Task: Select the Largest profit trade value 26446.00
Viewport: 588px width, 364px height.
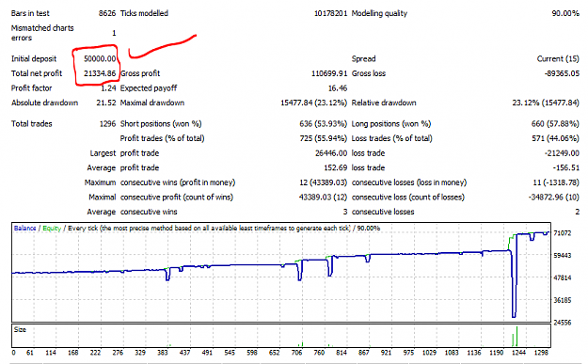Action: coord(331,153)
